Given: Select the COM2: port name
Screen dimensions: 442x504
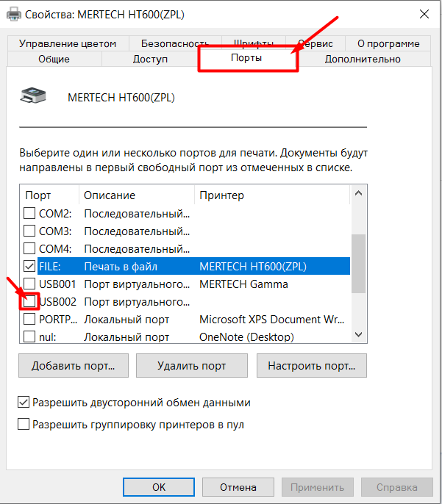Looking at the screenshot, I should pos(55,213).
